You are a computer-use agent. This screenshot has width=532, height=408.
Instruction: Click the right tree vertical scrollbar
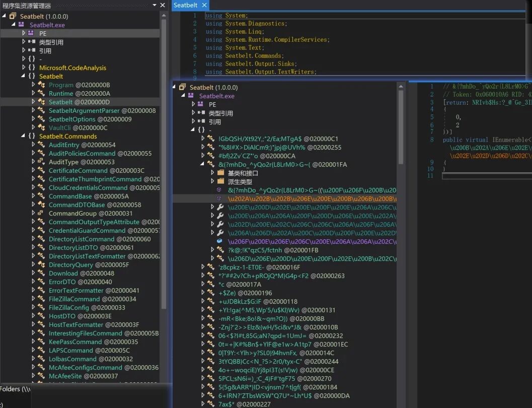[x=400, y=127]
